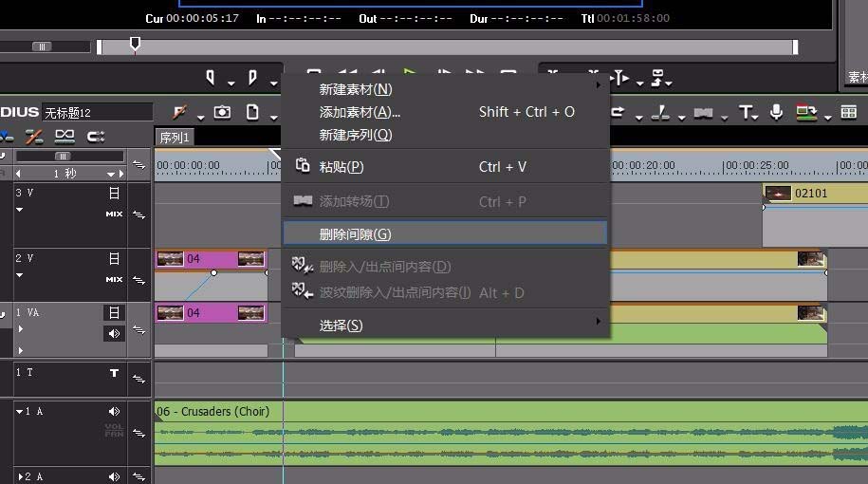Toggle sync-lock on the 1 T track
Viewport: 868px width, 484px height.
click(139, 379)
